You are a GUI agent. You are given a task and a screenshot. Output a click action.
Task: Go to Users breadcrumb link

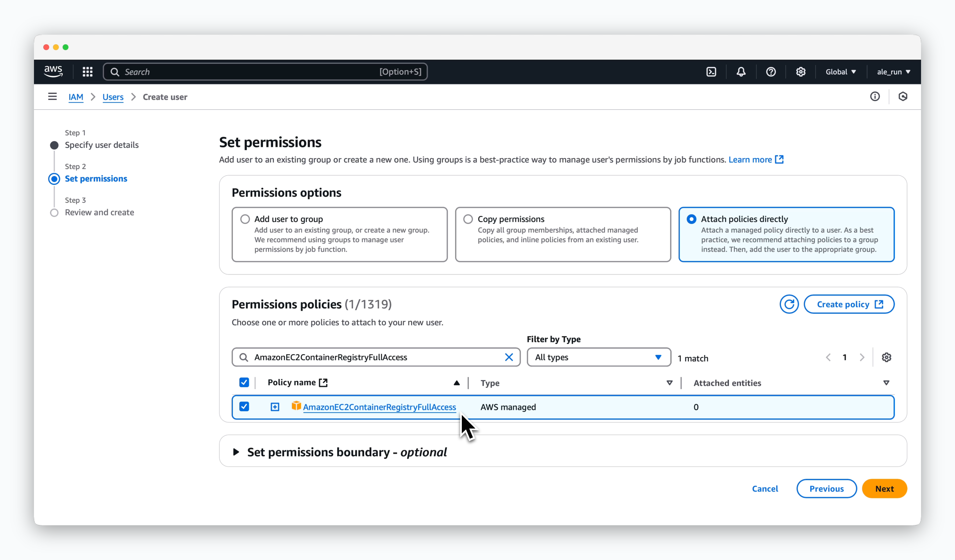(113, 97)
